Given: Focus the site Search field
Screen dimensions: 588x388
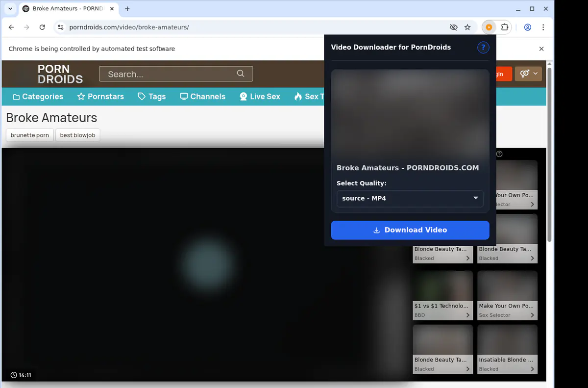Looking at the screenshot, I should point(176,74).
